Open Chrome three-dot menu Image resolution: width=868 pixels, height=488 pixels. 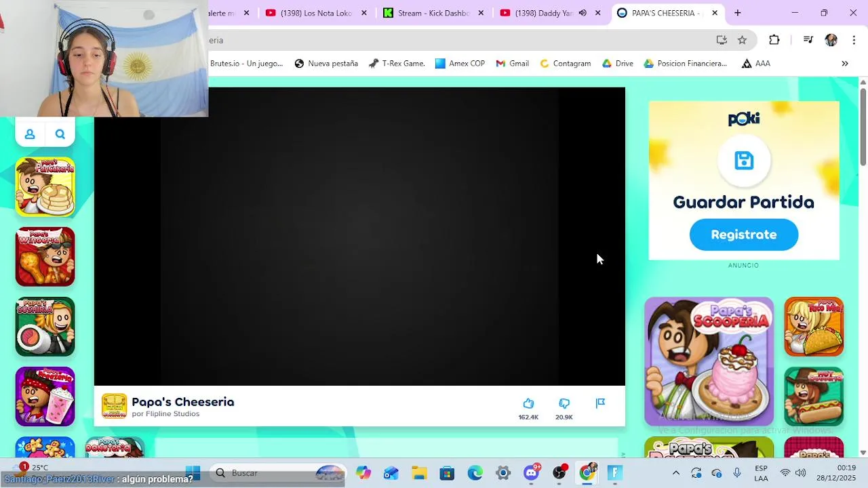point(854,40)
